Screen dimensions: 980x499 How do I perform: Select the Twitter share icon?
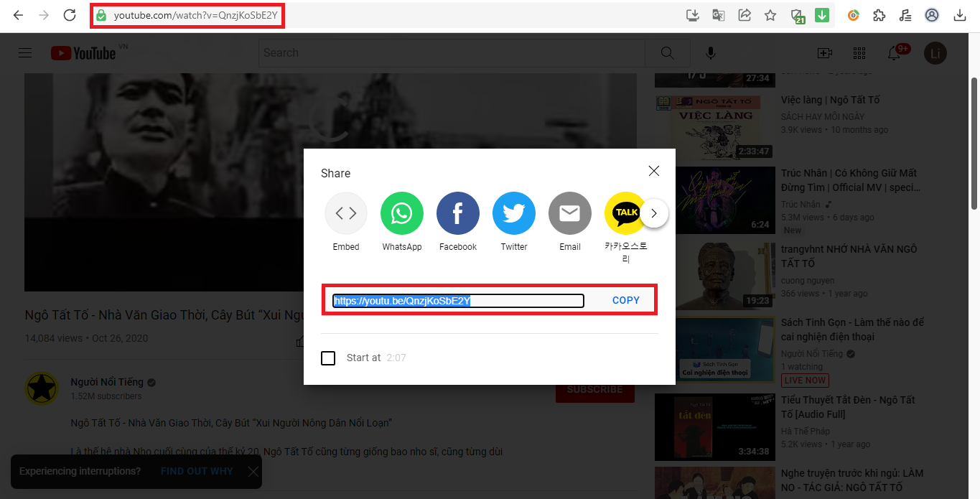pos(513,214)
